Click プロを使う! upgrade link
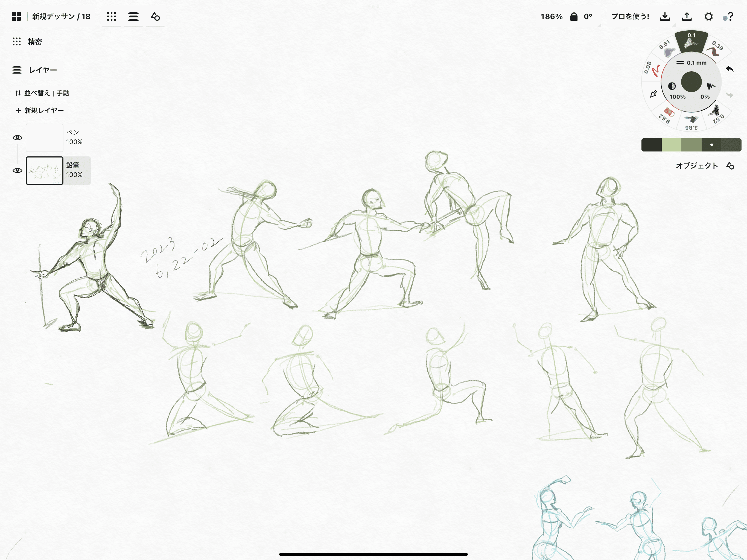The height and width of the screenshot is (560, 747). click(630, 17)
